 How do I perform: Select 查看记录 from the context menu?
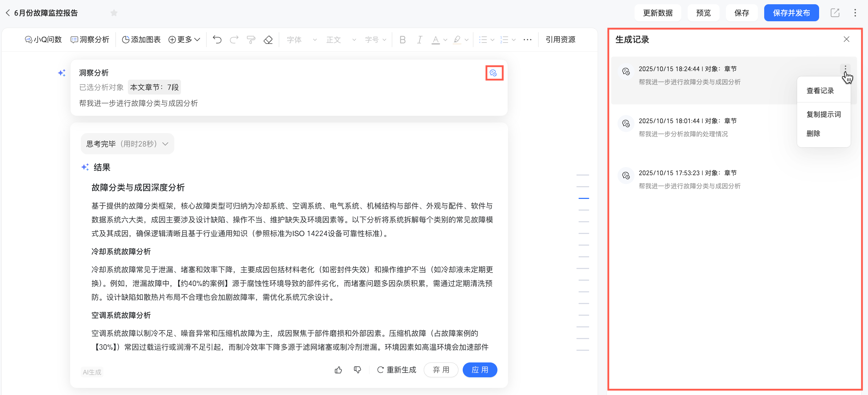click(820, 91)
